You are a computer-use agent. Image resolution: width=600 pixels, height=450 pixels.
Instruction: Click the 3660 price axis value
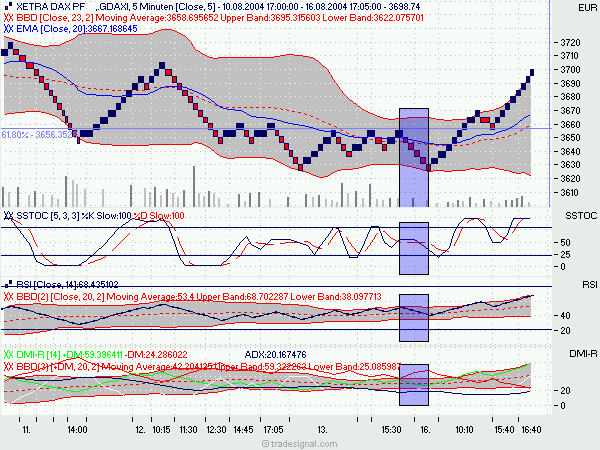[570, 124]
